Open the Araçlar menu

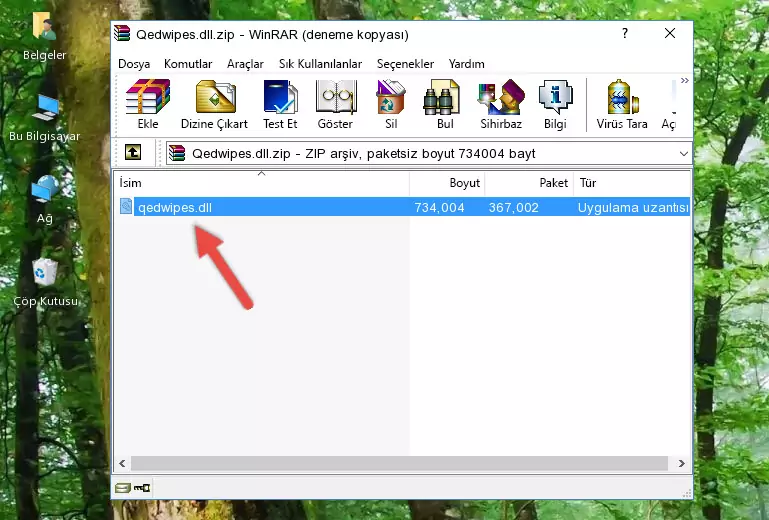pos(245,64)
